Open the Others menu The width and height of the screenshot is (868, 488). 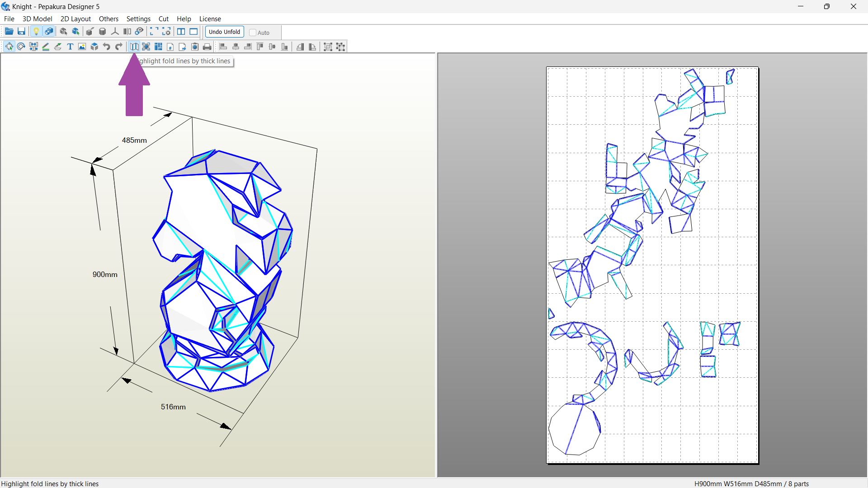[108, 19]
